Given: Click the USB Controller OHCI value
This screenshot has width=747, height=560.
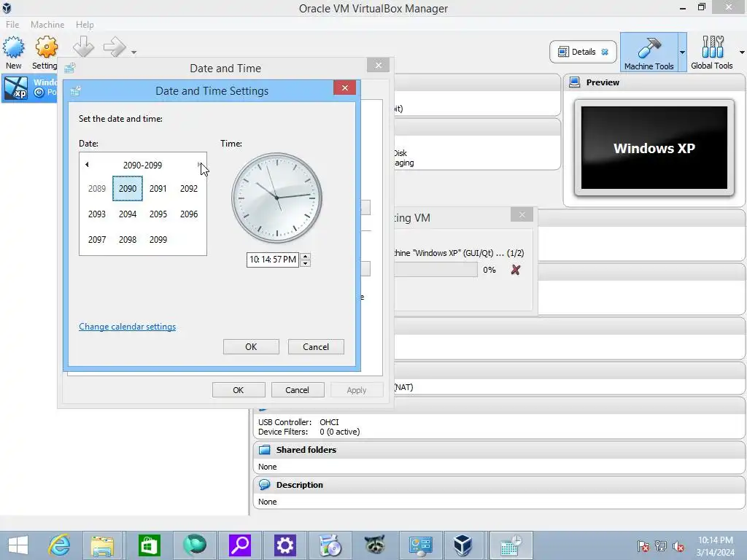Looking at the screenshot, I should click(329, 422).
